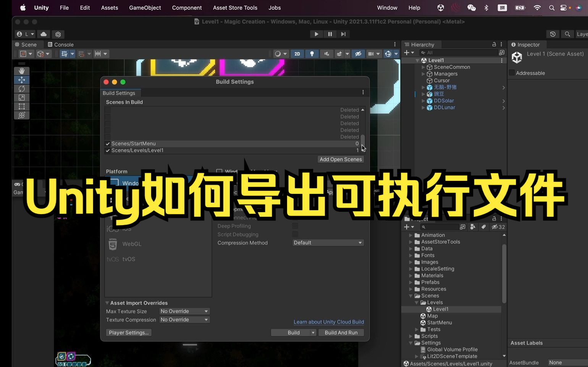Uncheck Scenes/Levels/Level1 in build list
Image resolution: width=588 pixels, height=367 pixels.
coord(108,150)
